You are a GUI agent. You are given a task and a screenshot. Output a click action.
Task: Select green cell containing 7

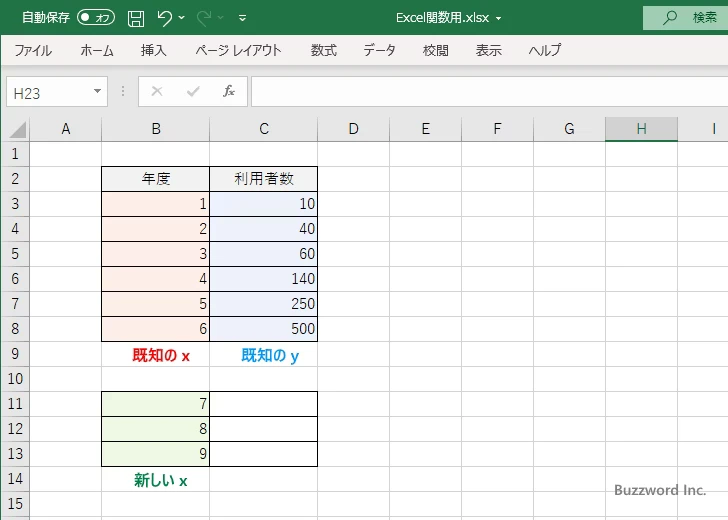pos(156,404)
